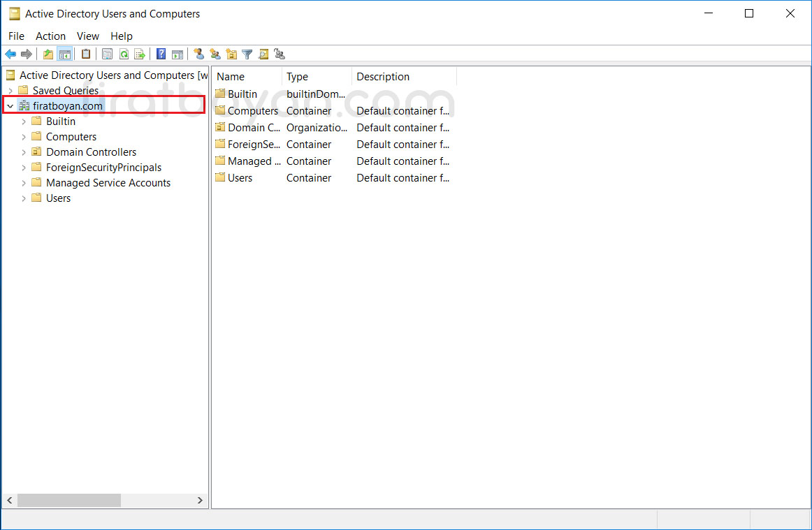The height and width of the screenshot is (530, 812).
Task: Expand the Users tree node
Action: coord(24,198)
